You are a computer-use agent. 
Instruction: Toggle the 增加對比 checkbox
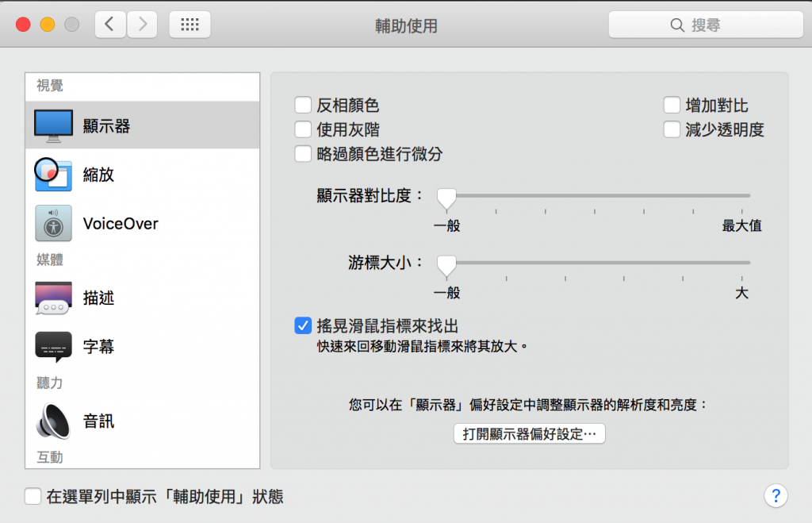[x=672, y=106]
